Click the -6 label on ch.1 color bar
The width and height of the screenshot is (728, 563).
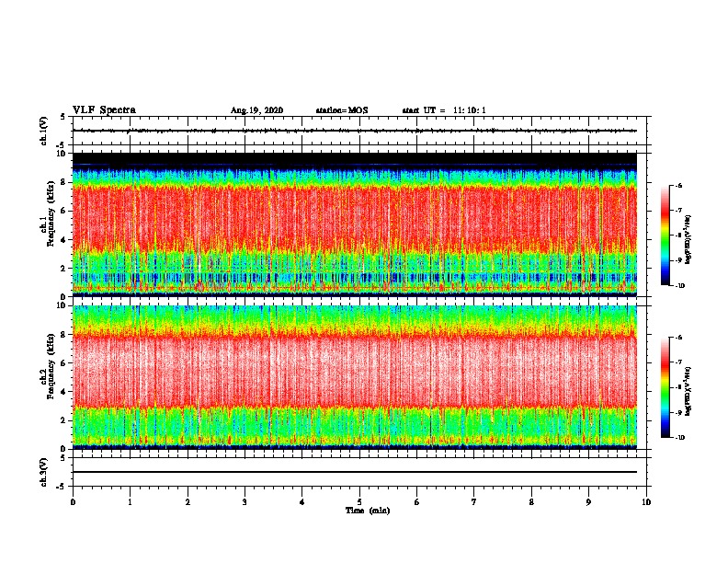pos(678,185)
